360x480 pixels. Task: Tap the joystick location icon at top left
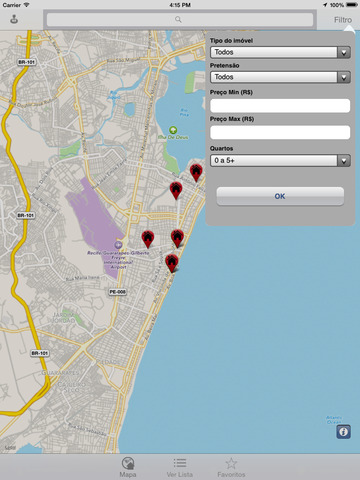point(14,19)
